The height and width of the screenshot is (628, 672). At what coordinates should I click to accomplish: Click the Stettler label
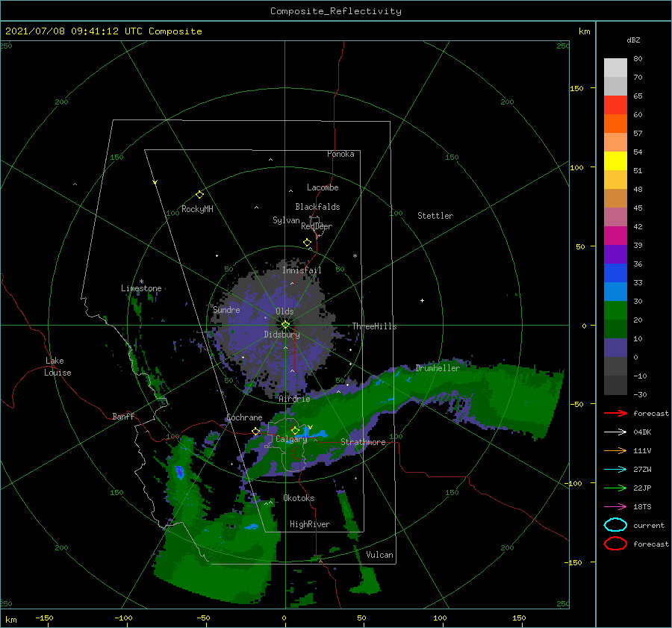coord(435,216)
